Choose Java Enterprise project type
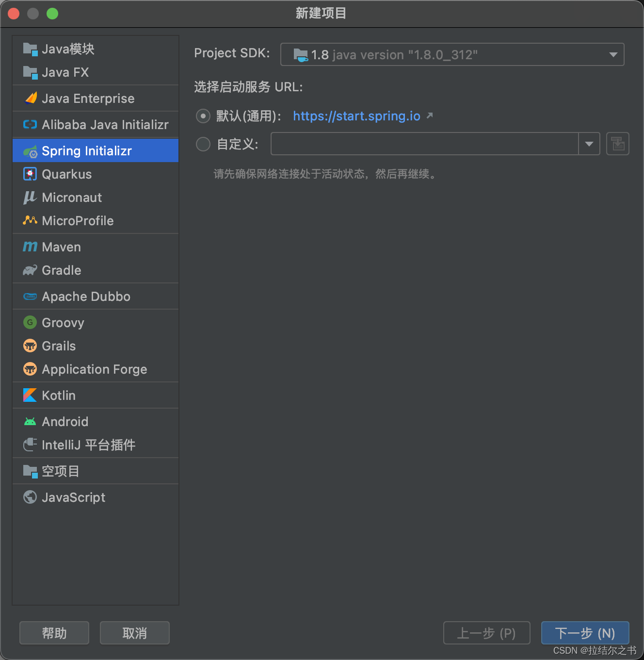This screenshot has height=660, width=644. [96, 99]
